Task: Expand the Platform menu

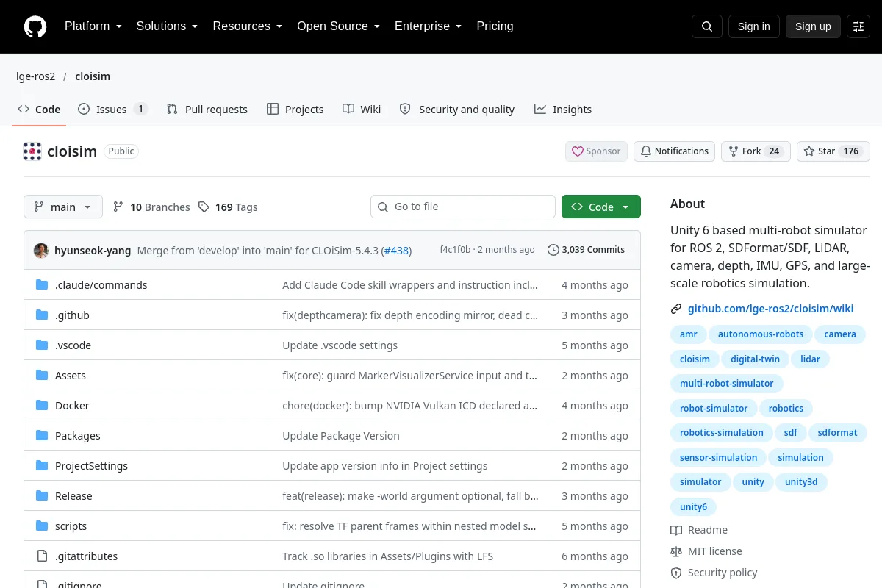Action: (x=93, y=26)
